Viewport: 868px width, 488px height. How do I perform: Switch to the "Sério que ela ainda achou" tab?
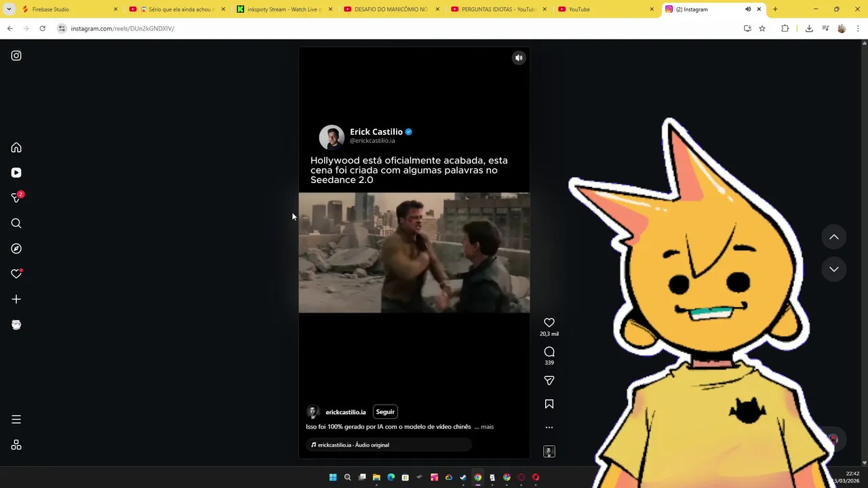(178, 9)
